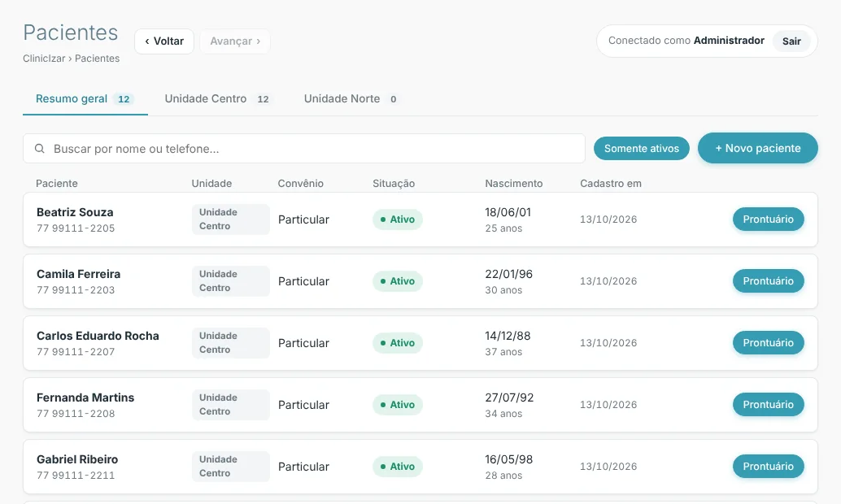Click Particular in Gabriel Ribeiro's row
This screenshot has width=841, height=504.
pyautogui.click(x=303, y=467)
